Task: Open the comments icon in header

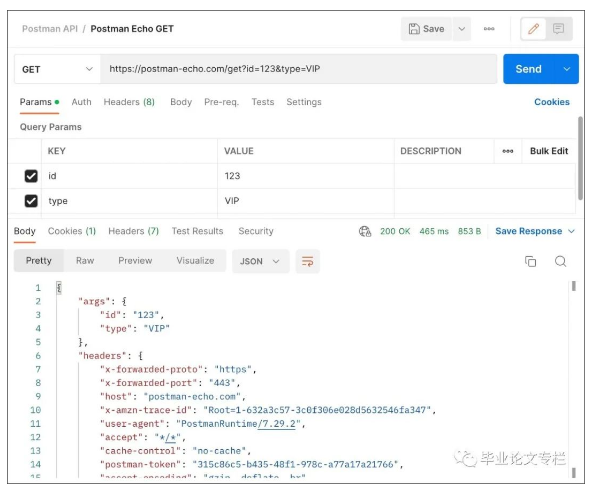Action: click(558, 29)
